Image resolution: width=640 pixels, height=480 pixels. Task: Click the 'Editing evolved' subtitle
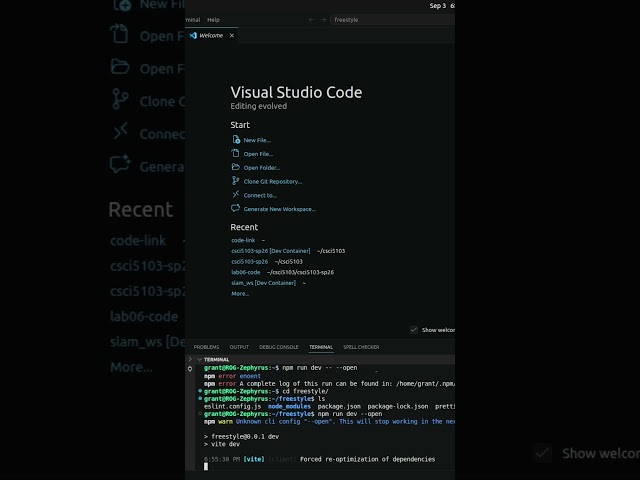(x=258, y=106)
